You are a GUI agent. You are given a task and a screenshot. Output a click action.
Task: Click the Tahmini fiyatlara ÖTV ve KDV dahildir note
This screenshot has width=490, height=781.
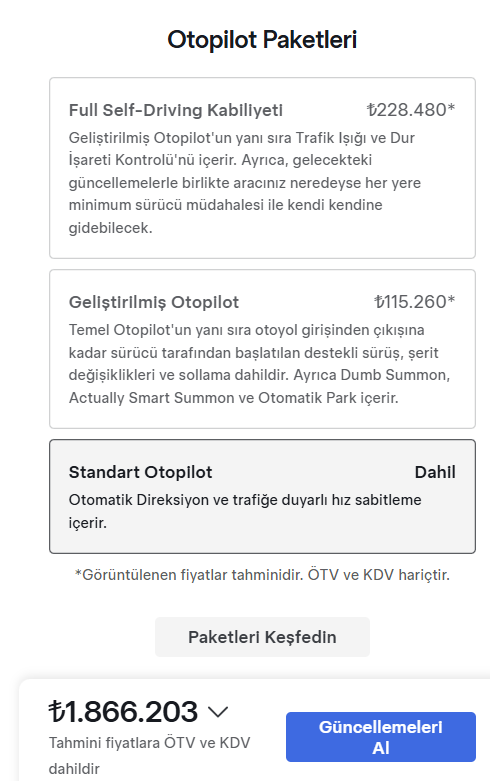click(x=149, y=756)
